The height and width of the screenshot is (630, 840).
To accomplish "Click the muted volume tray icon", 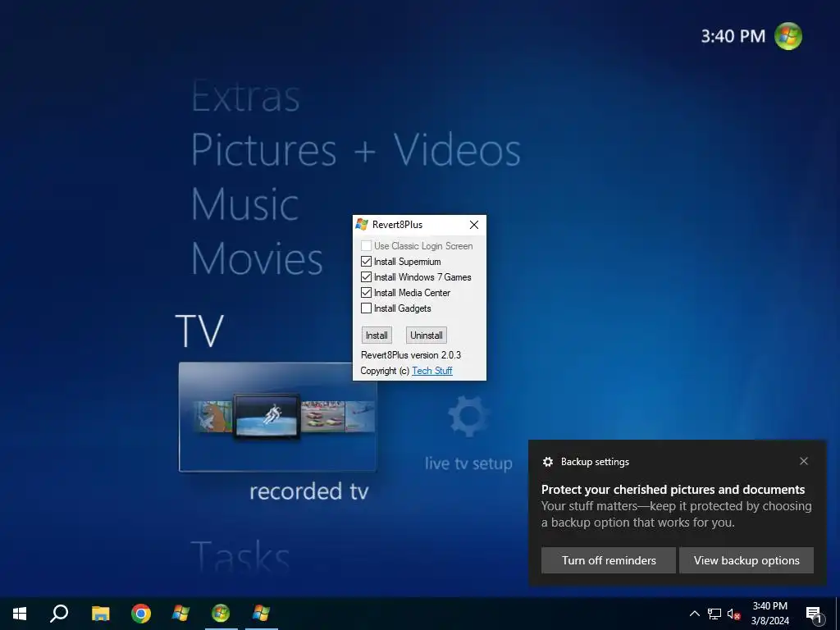I will (734, 614).
